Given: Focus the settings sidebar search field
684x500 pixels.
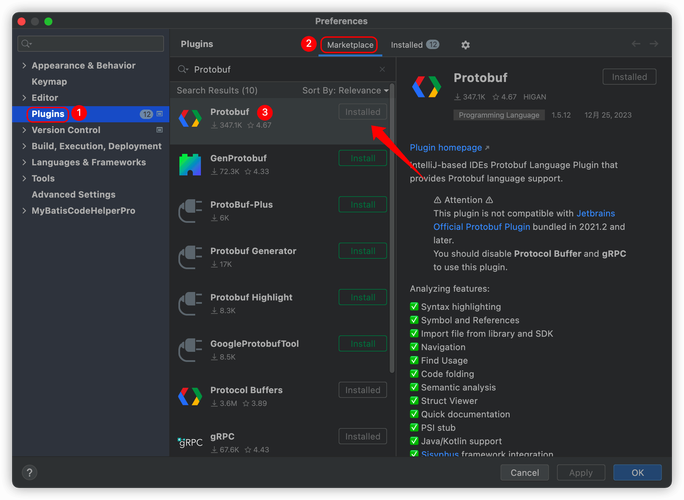Looking at the screenshot, I should (92, 44).
